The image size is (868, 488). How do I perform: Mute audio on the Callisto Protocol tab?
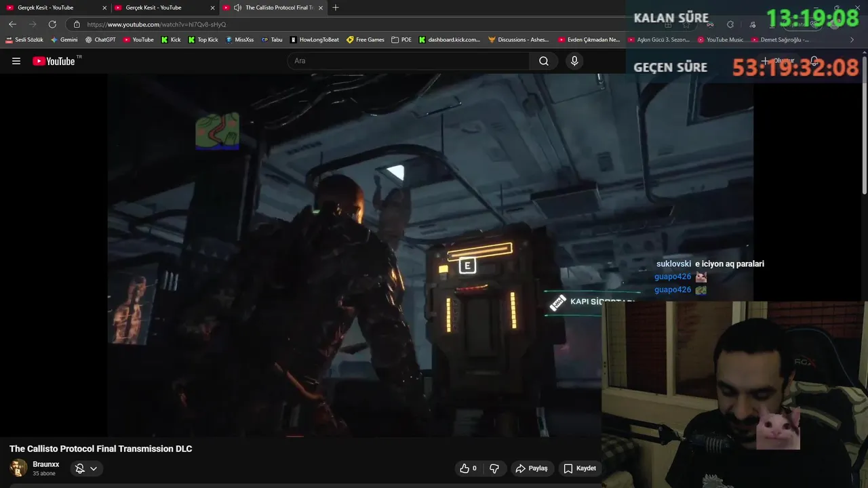(237, 7)
